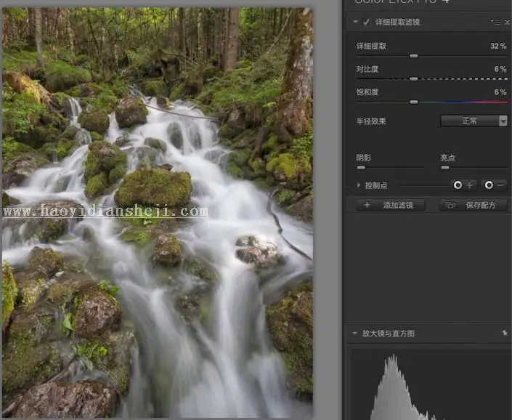
Task: Open the 半径效果 dropdown
Action: (x=474, y=121)
